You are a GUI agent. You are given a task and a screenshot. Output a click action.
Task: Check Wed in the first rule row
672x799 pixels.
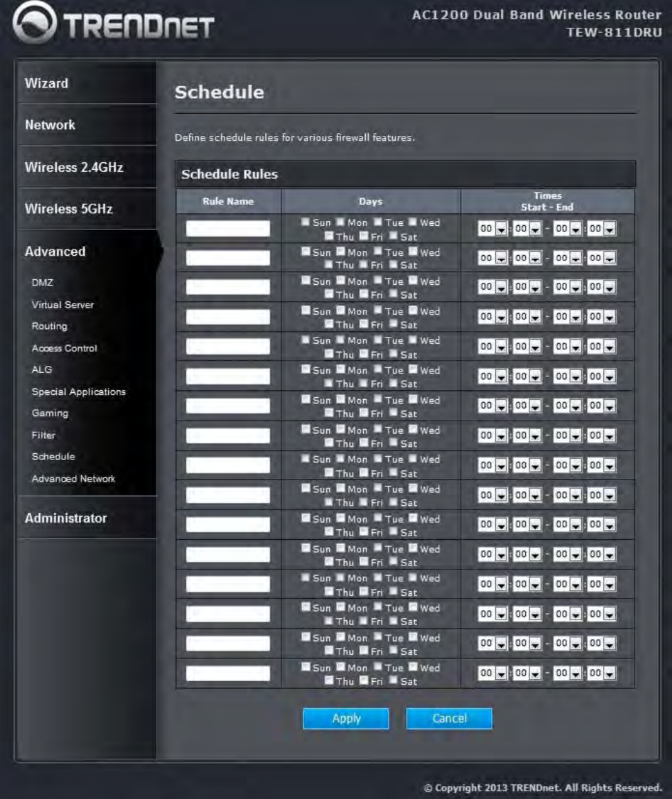tap(413, 222)
